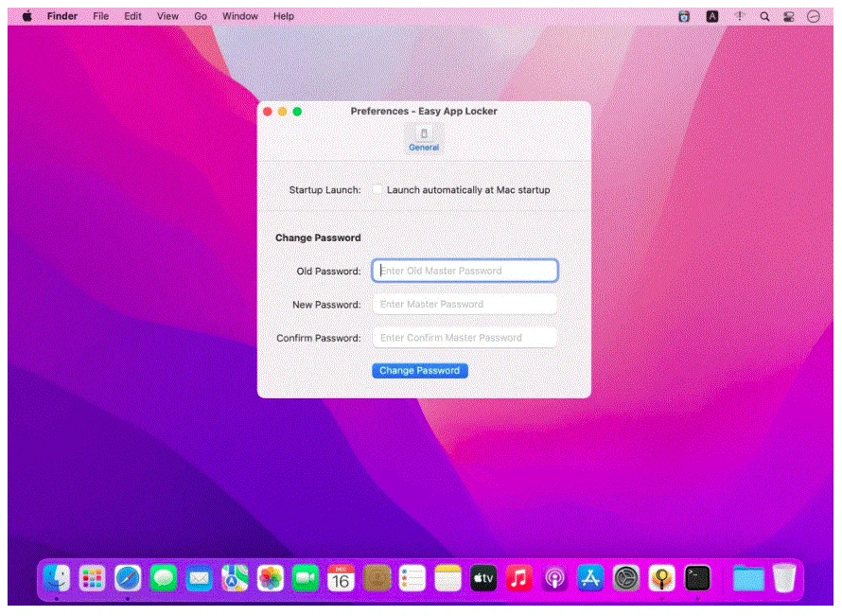Open the Help menu
This screenshot has width=842, height=616.
click(284, 16)
